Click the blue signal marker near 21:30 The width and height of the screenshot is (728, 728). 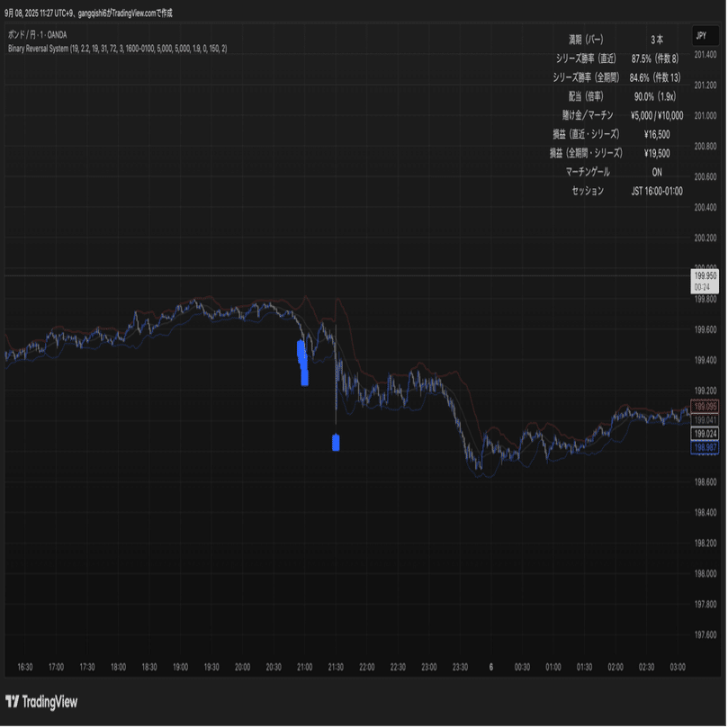[x=336, y=440]
